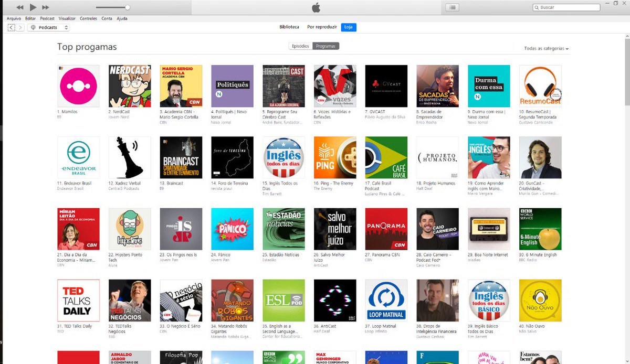
Task: Toggle to Programas view
Action: (x=326, y=46)
